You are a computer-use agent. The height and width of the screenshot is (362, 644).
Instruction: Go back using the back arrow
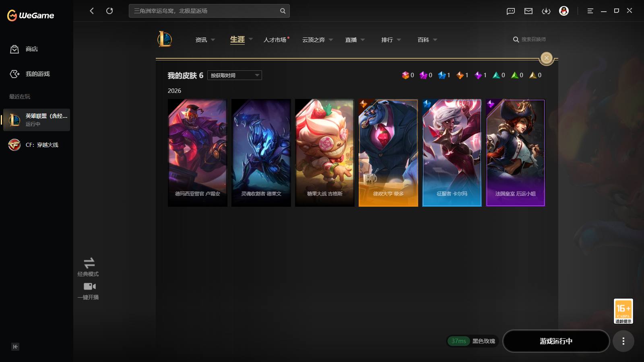pyautogui.click(x=92, y=11)
